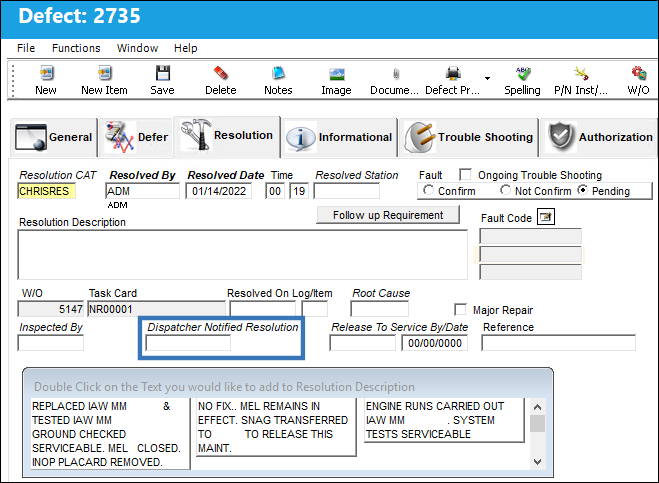The height and width of the screenshot is (483, 659).
Task: Switch to the Defer tab
Action: [x=135, y=137]
